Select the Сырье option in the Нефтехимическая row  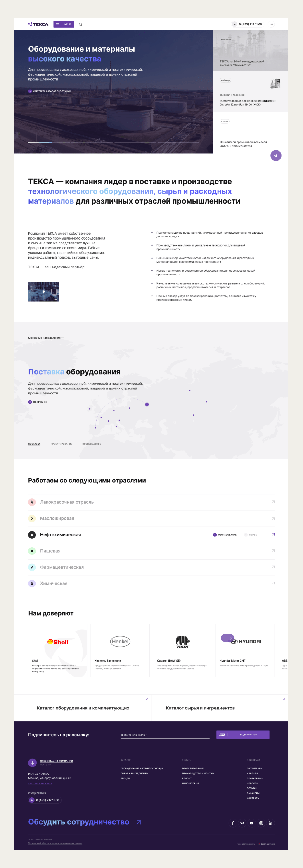pos(250,535)
